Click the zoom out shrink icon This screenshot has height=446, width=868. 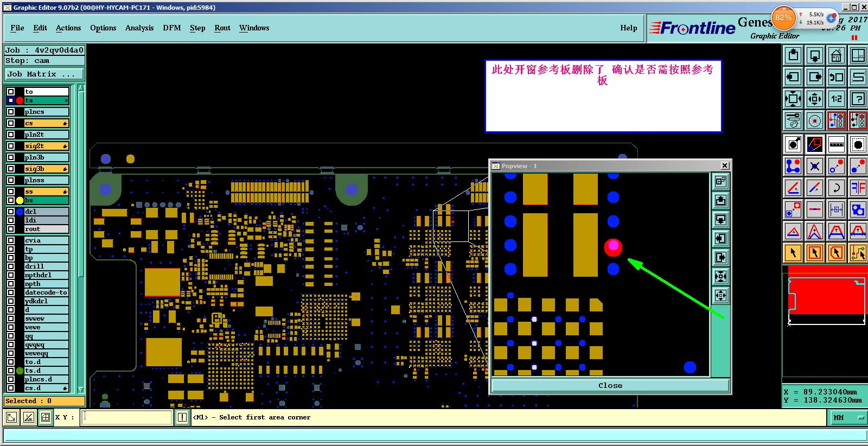(815, 99)
